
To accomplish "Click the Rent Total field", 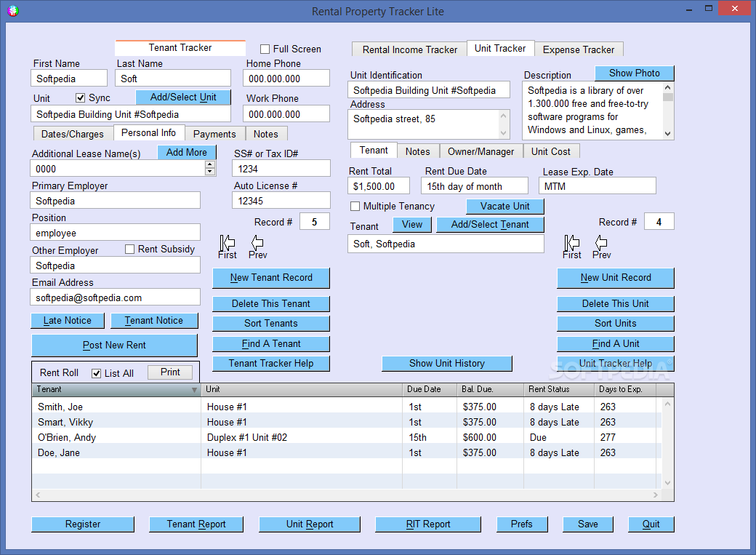I will point(379,186).
